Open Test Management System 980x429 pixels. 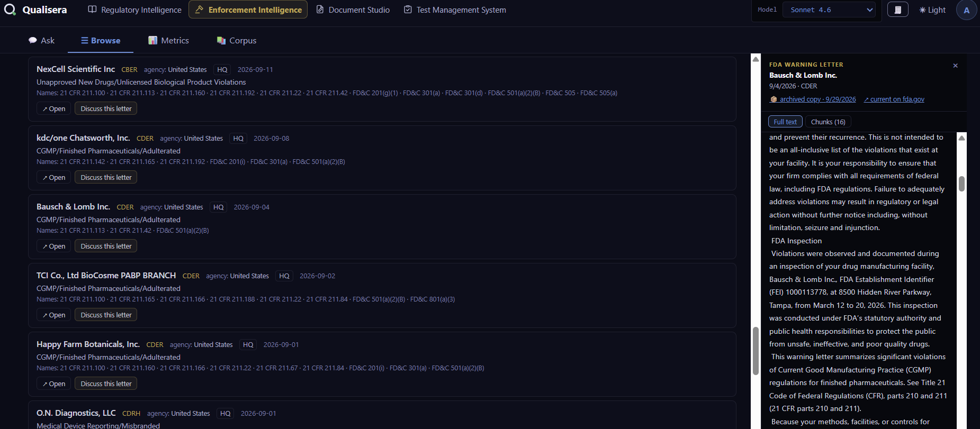pos(455,10)
